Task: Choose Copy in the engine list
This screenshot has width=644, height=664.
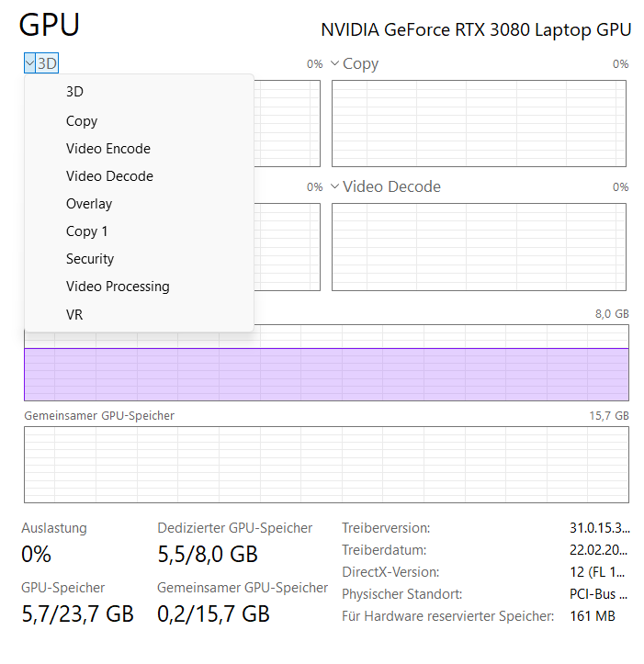Action: point(82,121)
